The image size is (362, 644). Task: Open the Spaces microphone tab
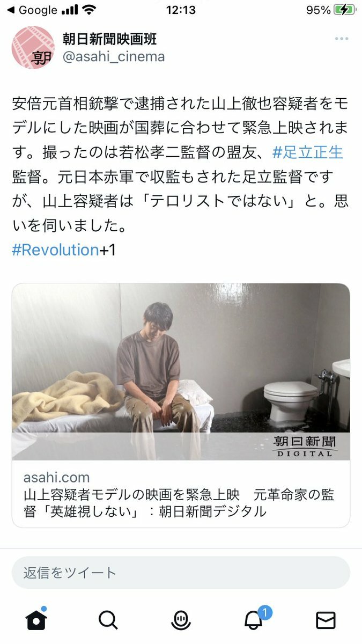point(181,620)
